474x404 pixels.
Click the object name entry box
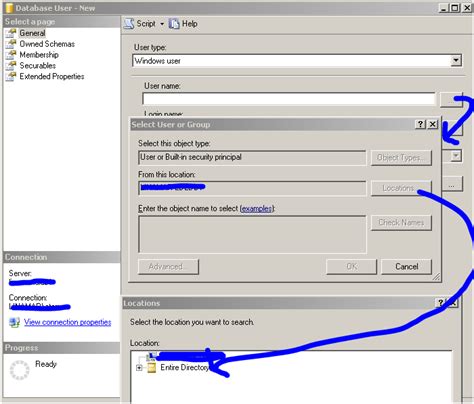(252, 234)
